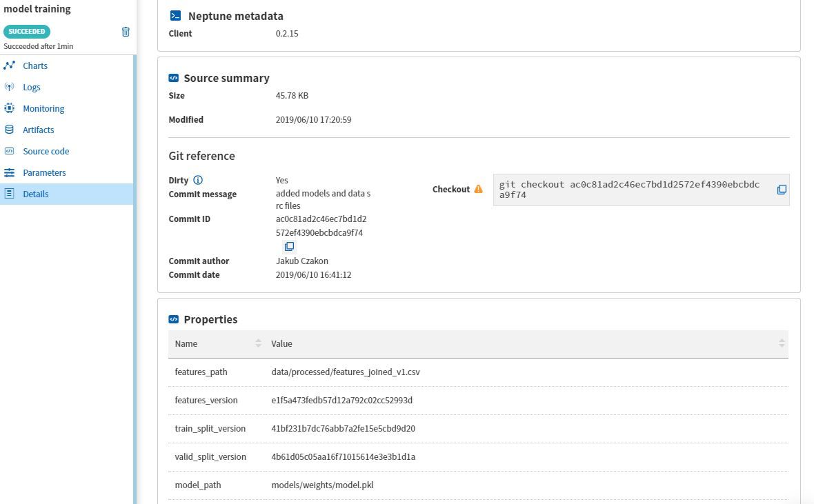
Task: Delete experiment using the trash icon
Action: 126,32
